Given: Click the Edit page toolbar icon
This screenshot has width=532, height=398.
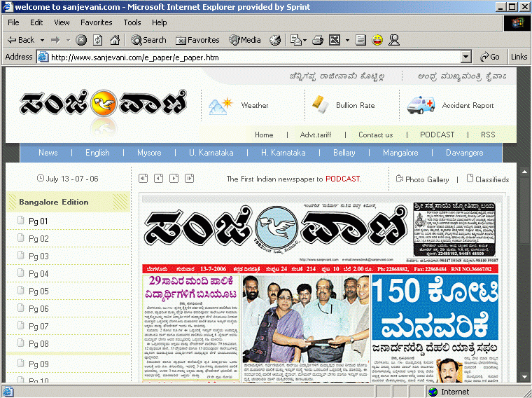Looking at the screenshot, I should point(335,40).
